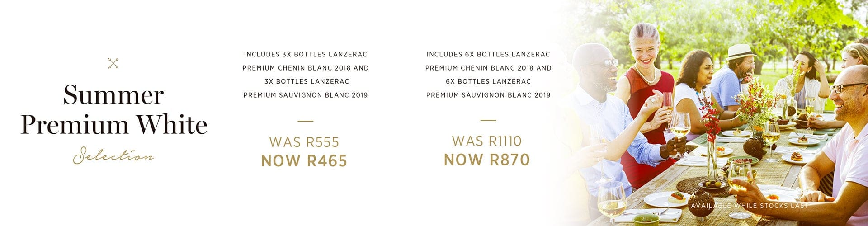Select the 6x bottles package description

[x=488, y=75]
